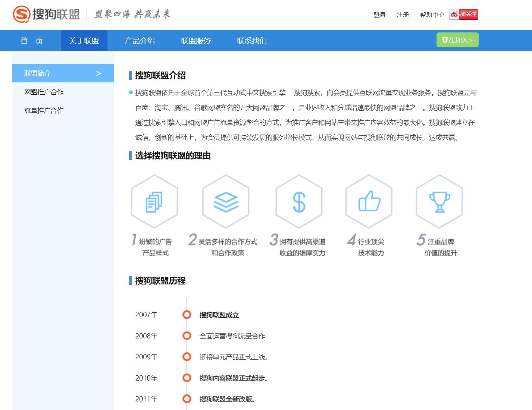Click the trophy hexagon icon

pos(439,202)
